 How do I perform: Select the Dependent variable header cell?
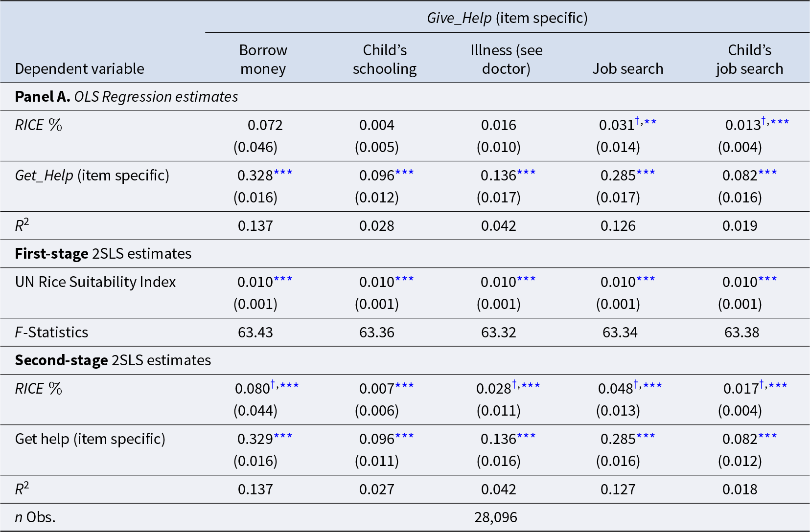pos(80,68)
